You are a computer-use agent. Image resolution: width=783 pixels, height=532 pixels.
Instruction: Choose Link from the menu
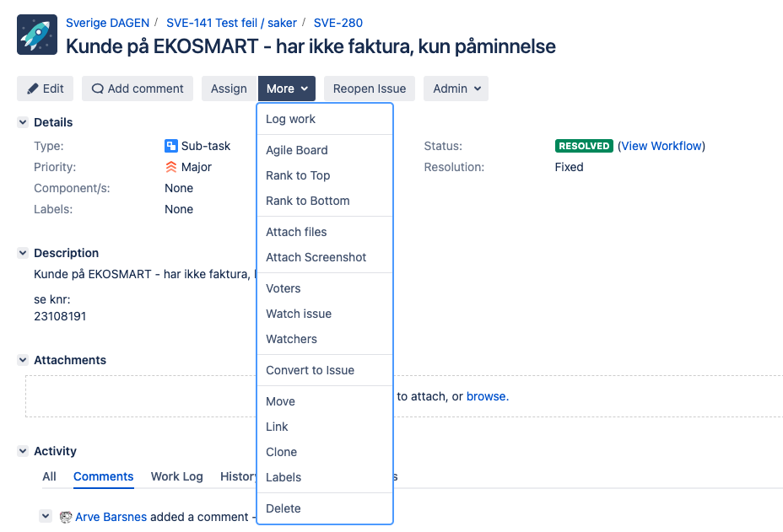(x=325, y=427)
